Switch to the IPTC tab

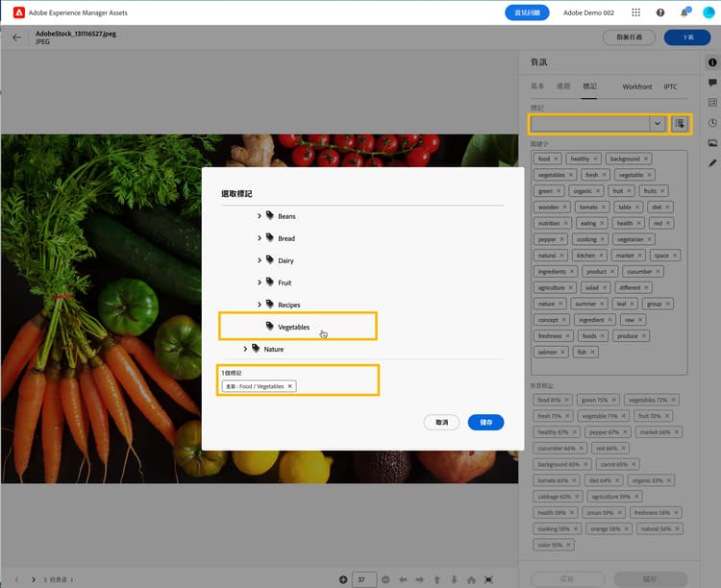coord(670,86)
